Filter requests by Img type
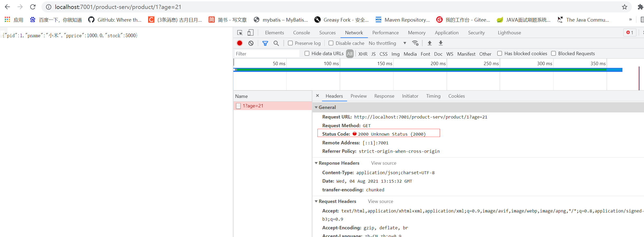 [395, 54]
